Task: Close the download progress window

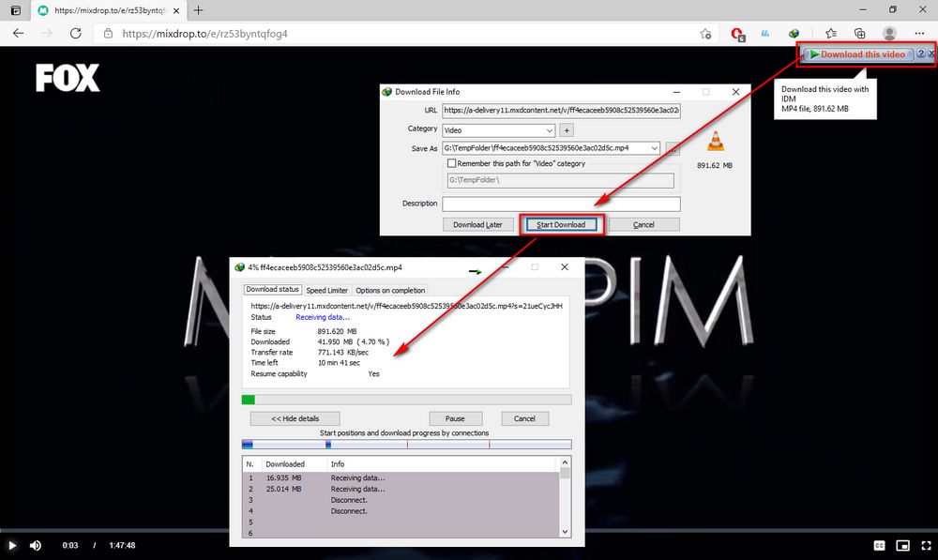Action: tap(564, 266)
